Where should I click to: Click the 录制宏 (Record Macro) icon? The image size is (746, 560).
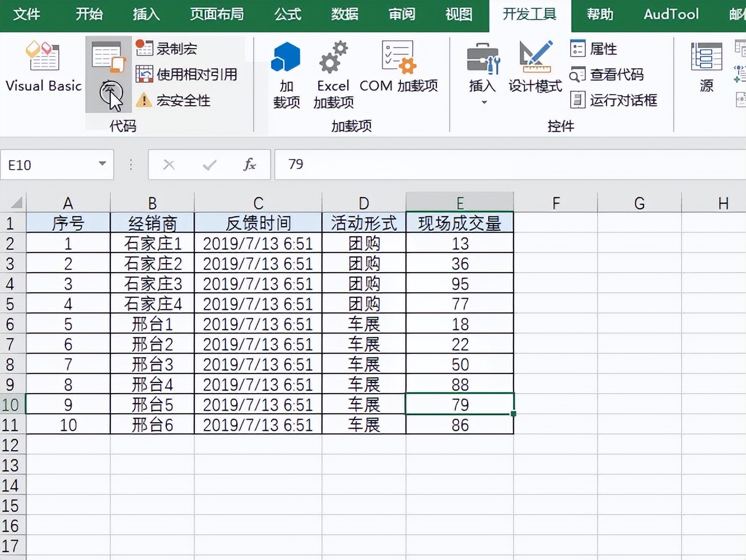[x=144, y=48]
